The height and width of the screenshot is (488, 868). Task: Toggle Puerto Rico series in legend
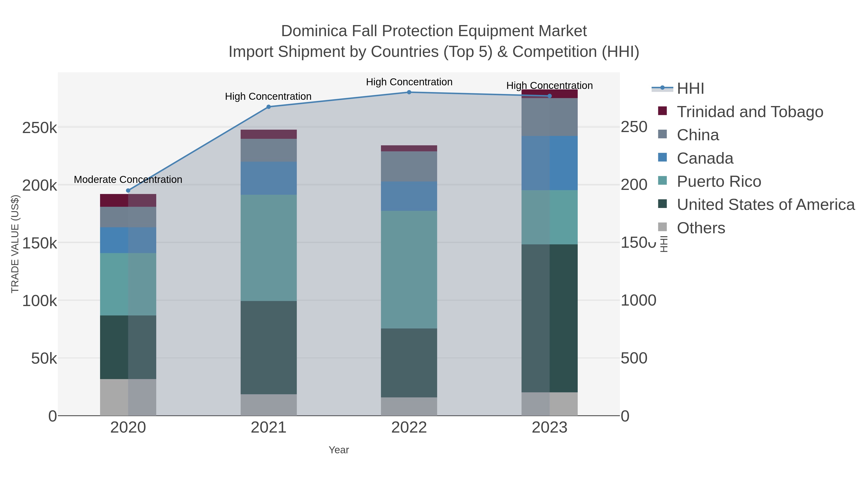(x=709, y=181)
